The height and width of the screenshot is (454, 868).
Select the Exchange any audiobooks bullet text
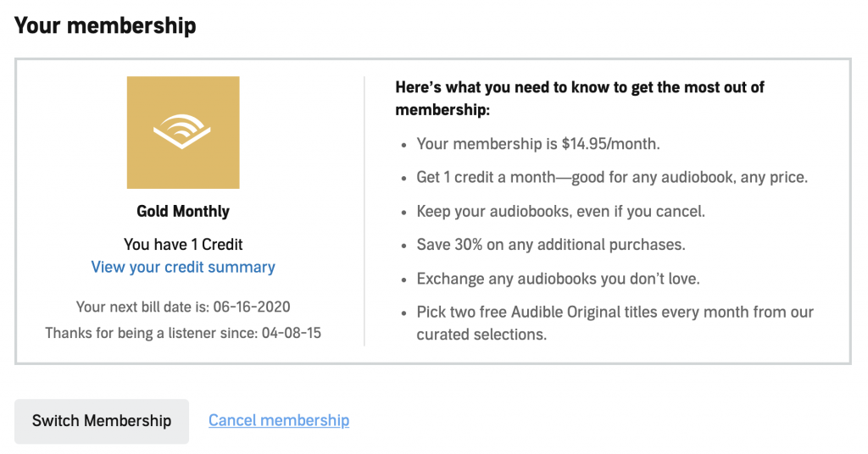pos(558,279)
